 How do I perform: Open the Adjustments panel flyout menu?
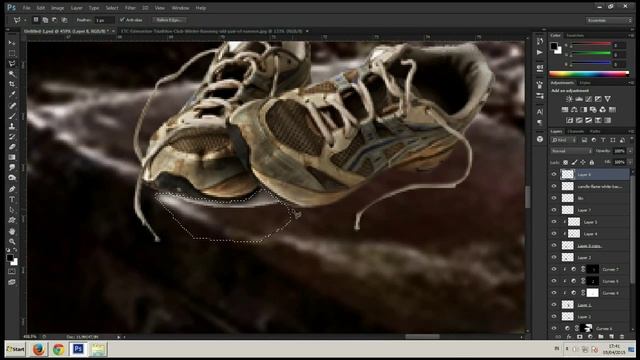pos(631,83)
